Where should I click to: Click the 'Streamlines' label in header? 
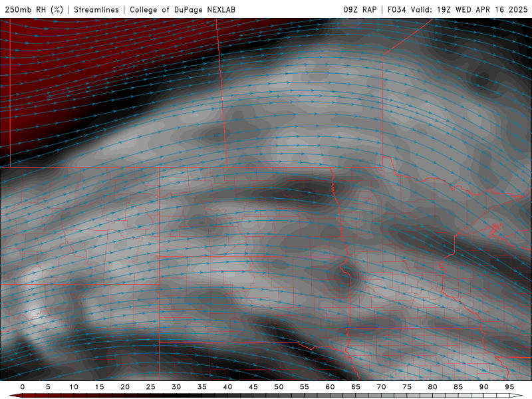[96, 9]
